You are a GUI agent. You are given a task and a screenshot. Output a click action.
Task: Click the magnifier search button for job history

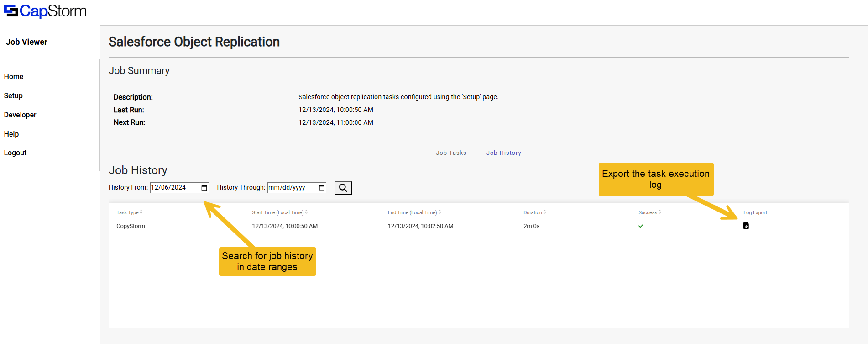[x=343, y=188]
